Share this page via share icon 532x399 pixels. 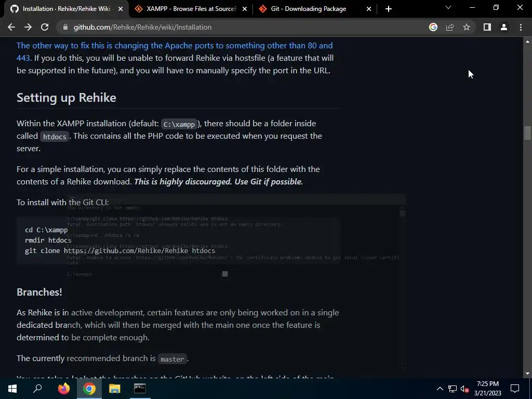click(450, 27)
